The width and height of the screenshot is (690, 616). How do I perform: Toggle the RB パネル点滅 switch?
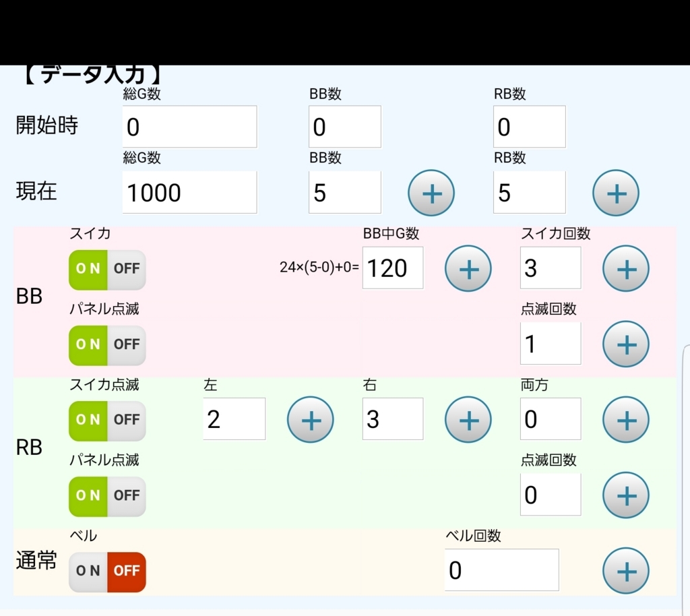click(107, 497)
